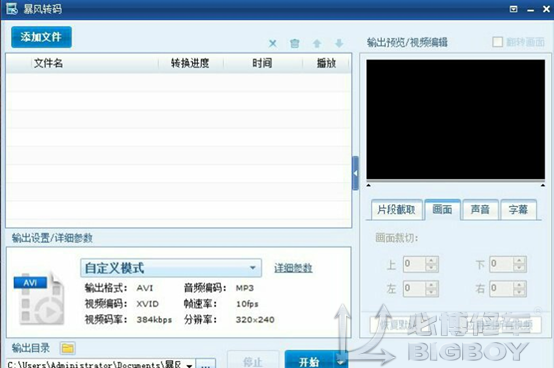The width and height of the screenshot is (554, 368).
Task: Click the 添加文件 button
Action: [x=41, y=37]
